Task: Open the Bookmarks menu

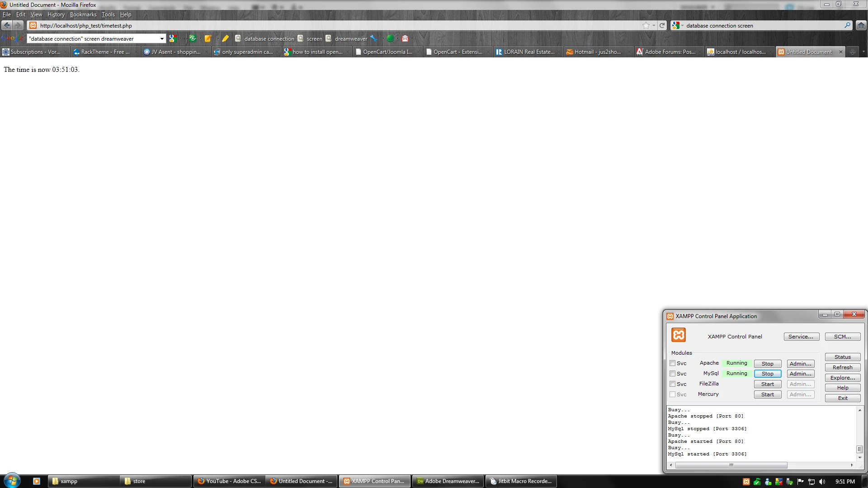Action: (x=83, y=14)
